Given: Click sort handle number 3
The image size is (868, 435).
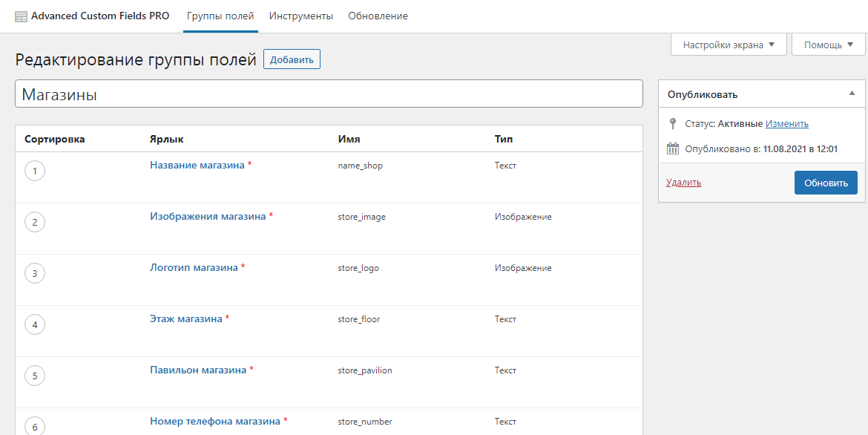Looking at the screenshot, I should pos(35,273).
